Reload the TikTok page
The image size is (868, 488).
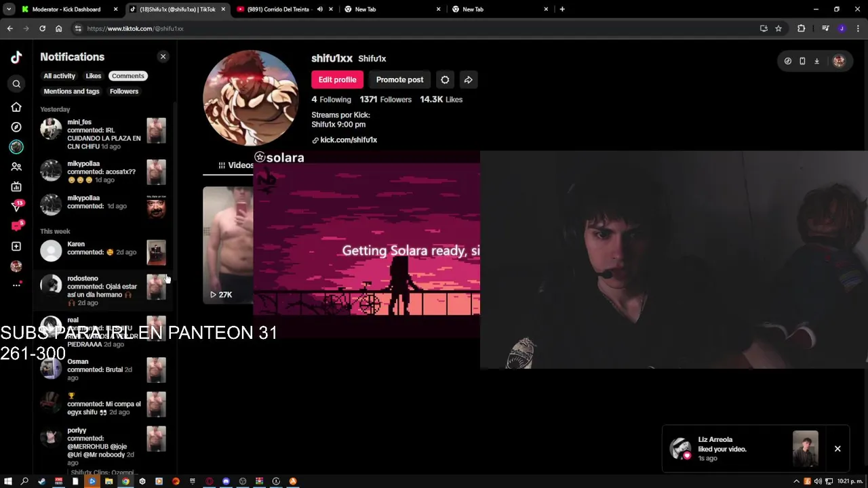(42, 28)
